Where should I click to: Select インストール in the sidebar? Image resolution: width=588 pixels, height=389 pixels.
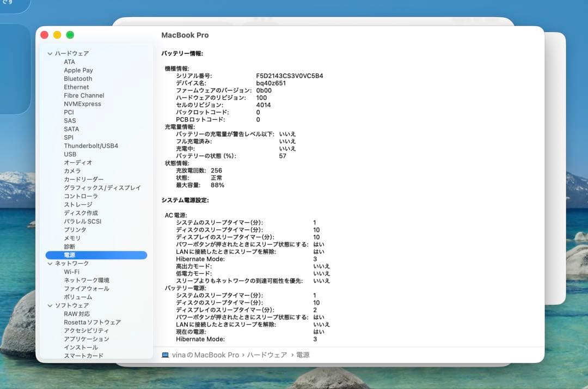81,348
